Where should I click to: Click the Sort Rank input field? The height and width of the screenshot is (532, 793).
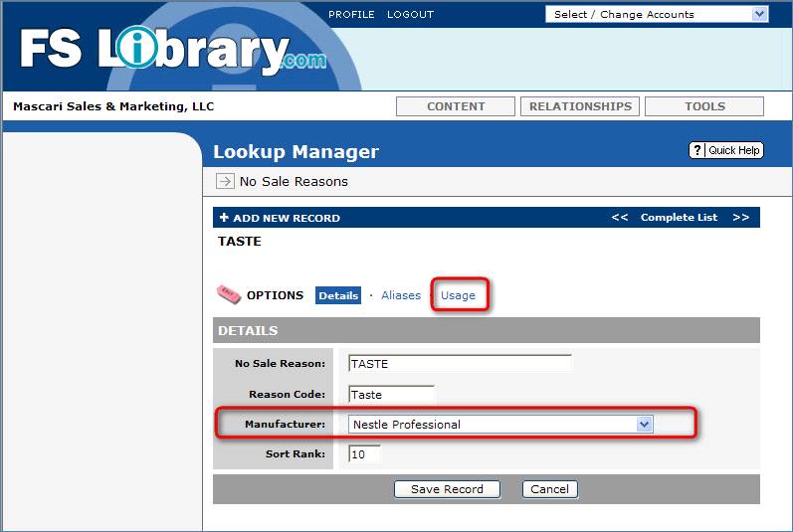click(364, 454)
